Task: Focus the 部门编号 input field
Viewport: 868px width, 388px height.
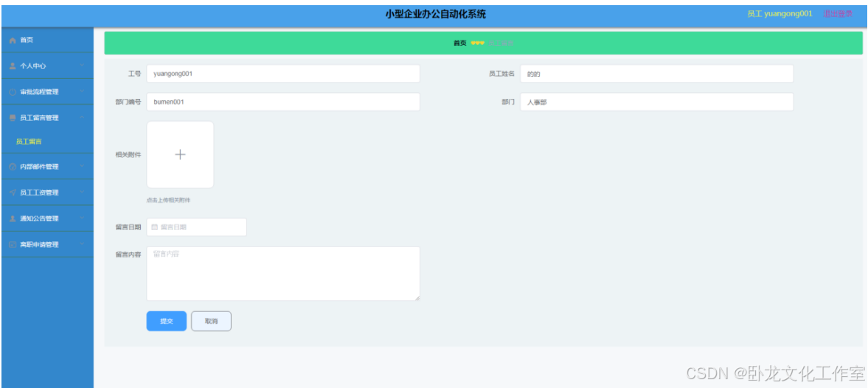Action: pyautogui.click(x=283, y=102)
